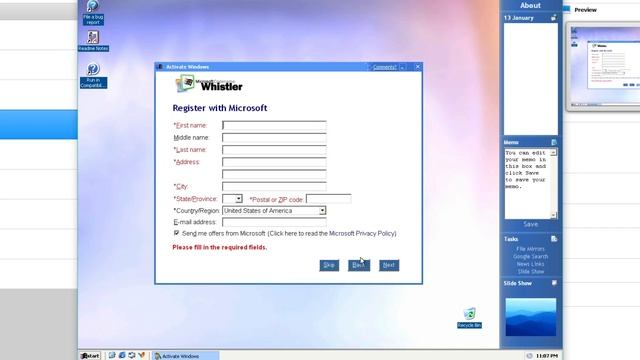Click the Whistler logo in the dialog

[x=209, y=84]
